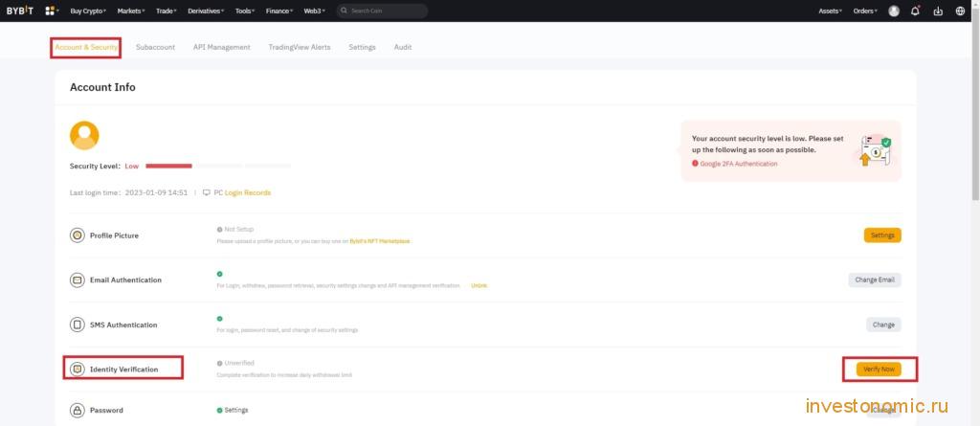Click the Account Info heading

click(102, 87)
